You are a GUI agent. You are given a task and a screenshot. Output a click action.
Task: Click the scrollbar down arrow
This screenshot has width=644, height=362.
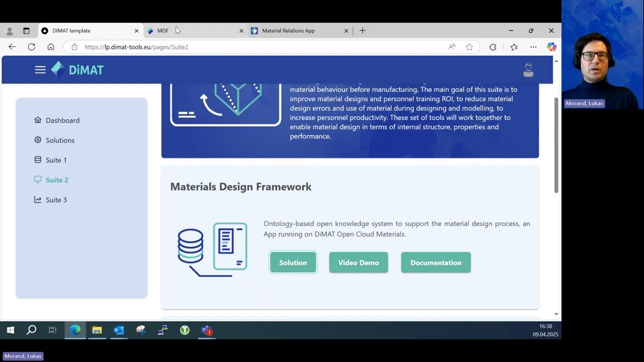coord(556,314)
